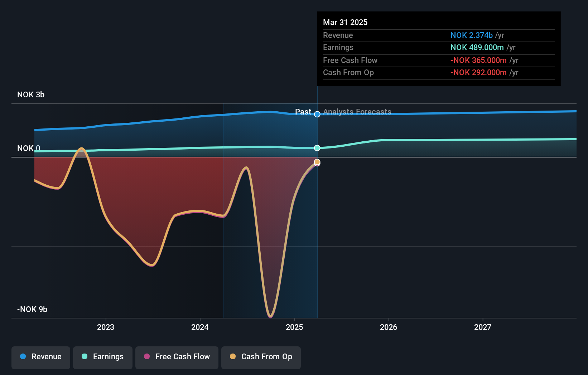Click the '-NOK 9b' y-axis label

pyautogui.click(x=32, y=309)
